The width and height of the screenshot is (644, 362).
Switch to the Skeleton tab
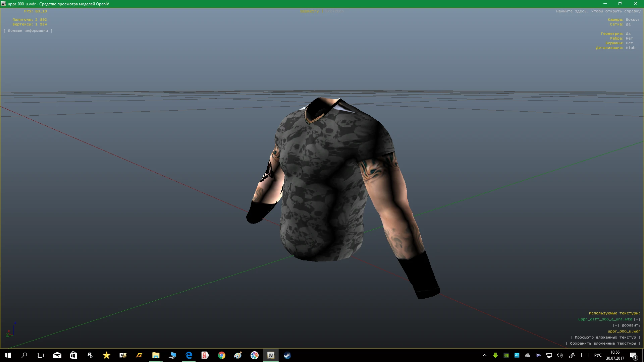point(334,11)
